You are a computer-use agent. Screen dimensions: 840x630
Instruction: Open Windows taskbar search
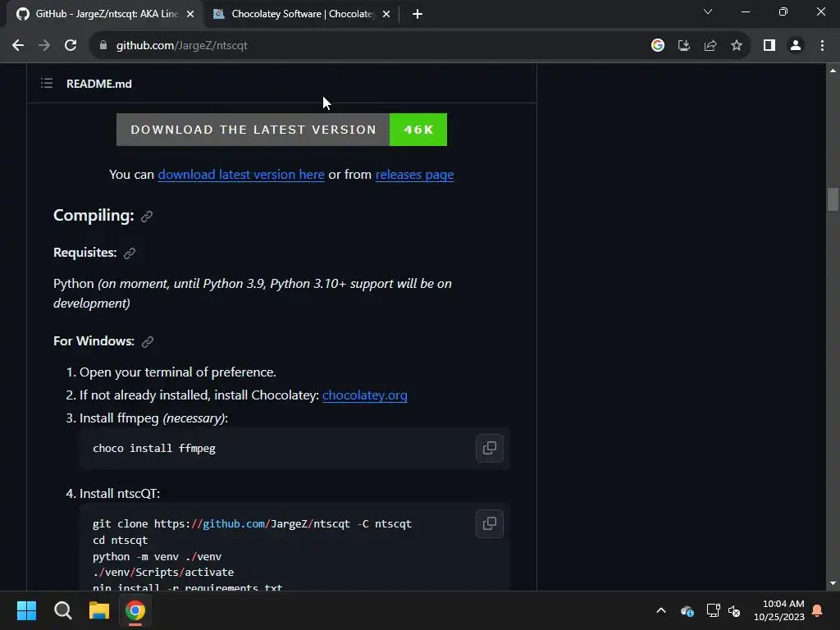(62, 610)
